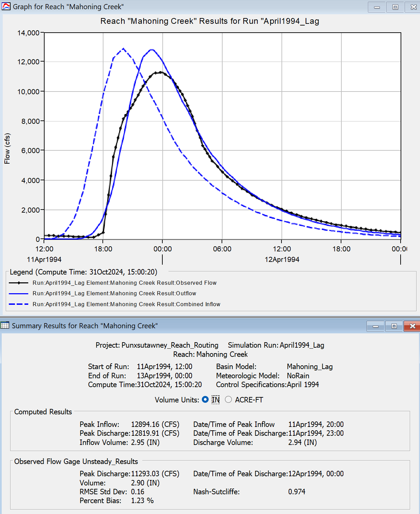Minimize the Graph for Reach window
This screenshot has width=420, height=514.
point(377,7)
